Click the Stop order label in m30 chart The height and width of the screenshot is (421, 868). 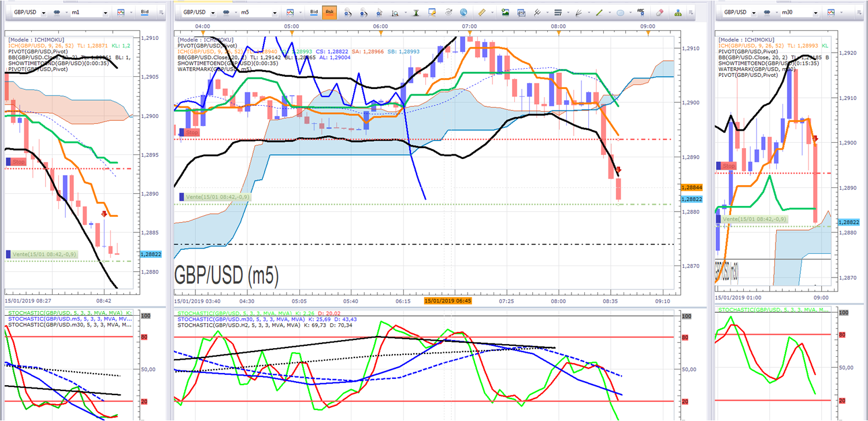coord(726,166)
